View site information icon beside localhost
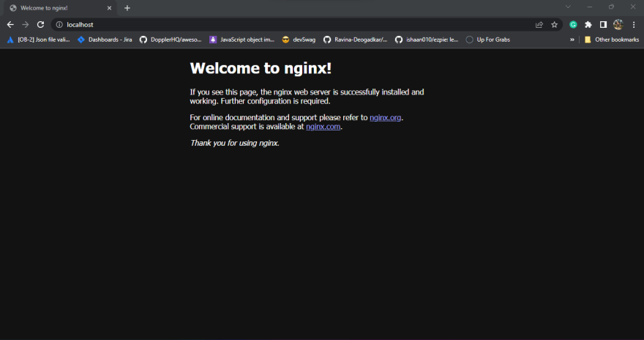The width and height of the screenshot is (644, 340). [59, 25]
